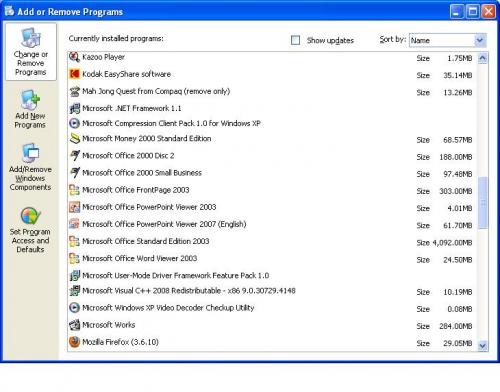Click the 188.00MB size value
The height and width of the screenshot is (392, 500).
pyautogui.click(x=456, y=157)
